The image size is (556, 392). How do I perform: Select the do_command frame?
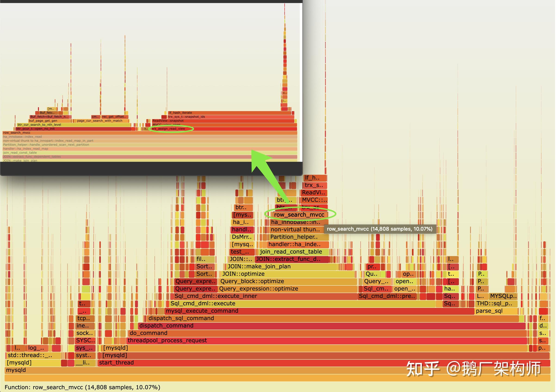pos(327,333)
